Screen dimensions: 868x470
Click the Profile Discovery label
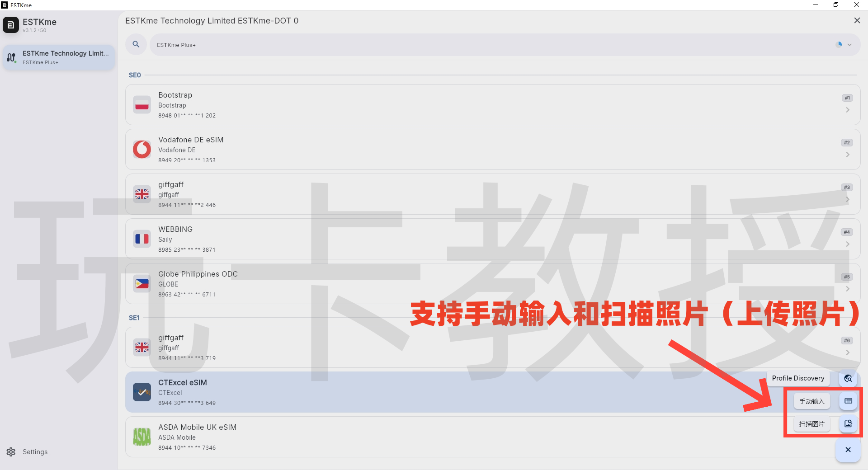[x=798, y=378]
